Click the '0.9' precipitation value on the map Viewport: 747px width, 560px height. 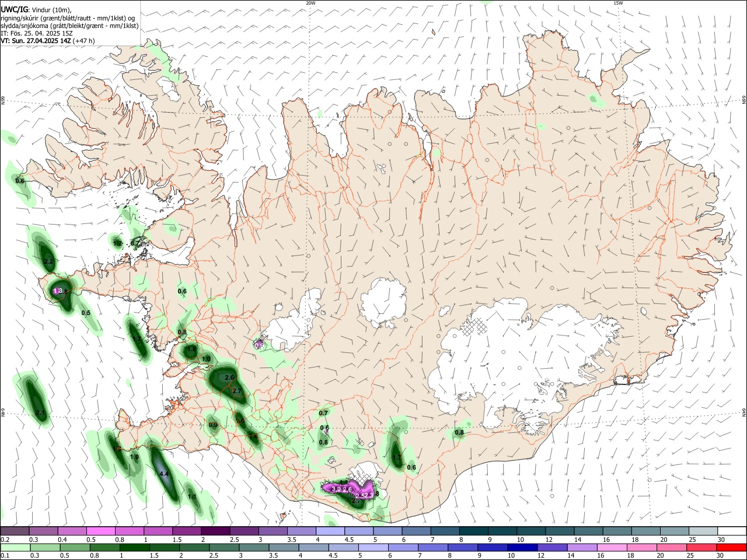click(213, 425)
